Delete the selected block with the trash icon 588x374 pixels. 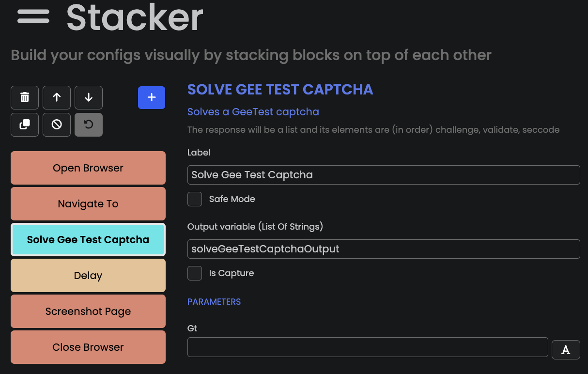(25, 97)
